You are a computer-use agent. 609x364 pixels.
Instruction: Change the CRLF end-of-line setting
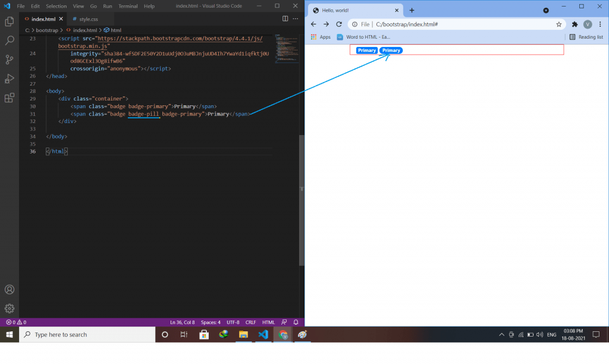pos(250,322)
